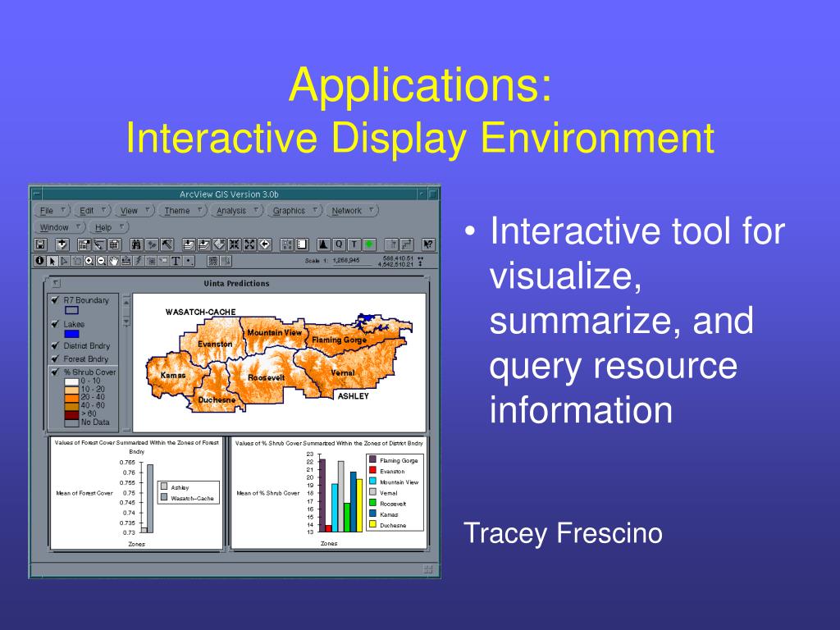Select the Text T tool
This screenshot has width=840, height=630.
(176, 261)
